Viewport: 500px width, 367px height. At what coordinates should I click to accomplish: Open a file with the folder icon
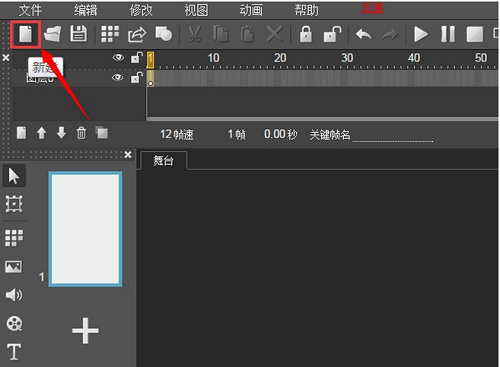[53, 34]
